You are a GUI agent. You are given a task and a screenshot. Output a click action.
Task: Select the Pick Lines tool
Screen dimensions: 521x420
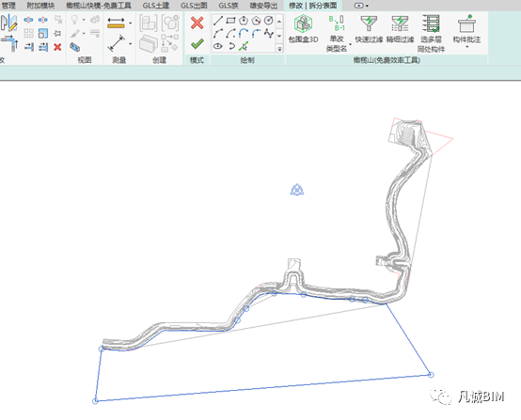tap(244, 46)
